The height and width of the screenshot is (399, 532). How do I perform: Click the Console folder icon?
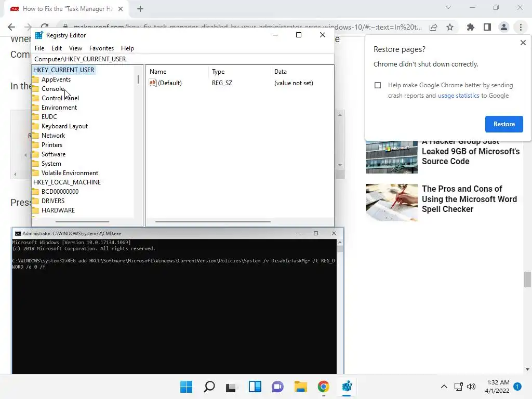pyautogui.click(x=36, y=88)
